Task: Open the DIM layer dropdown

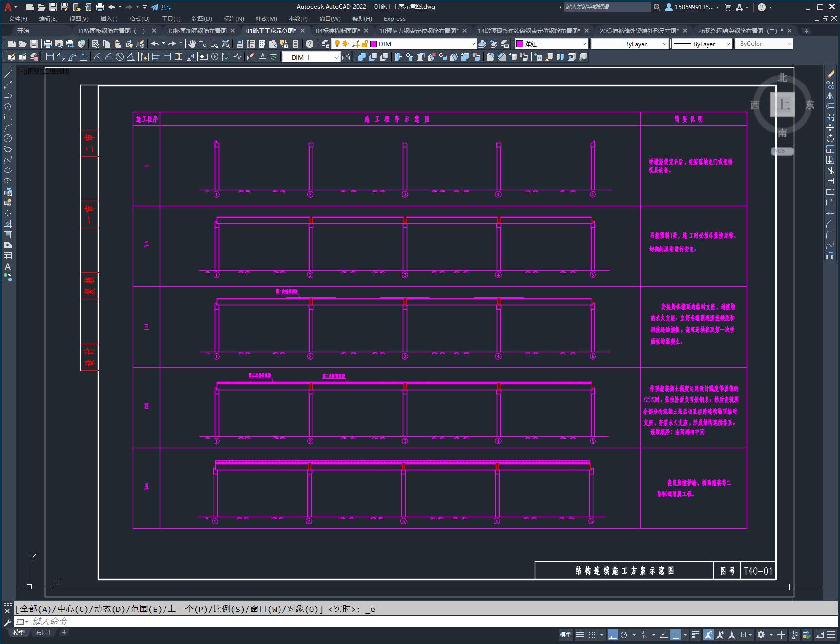Action: pyautogui.click(x=473, y=44)
